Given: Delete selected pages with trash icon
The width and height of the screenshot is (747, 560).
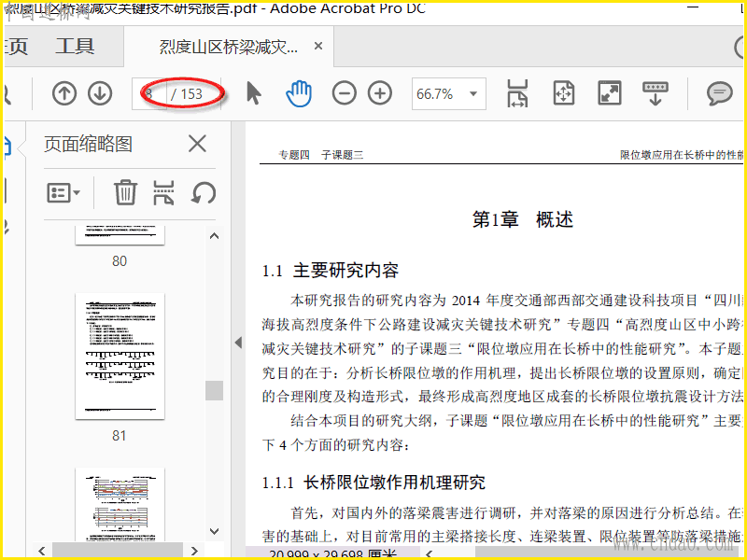Looking at the screenshot, I should [x=125, y=192].
